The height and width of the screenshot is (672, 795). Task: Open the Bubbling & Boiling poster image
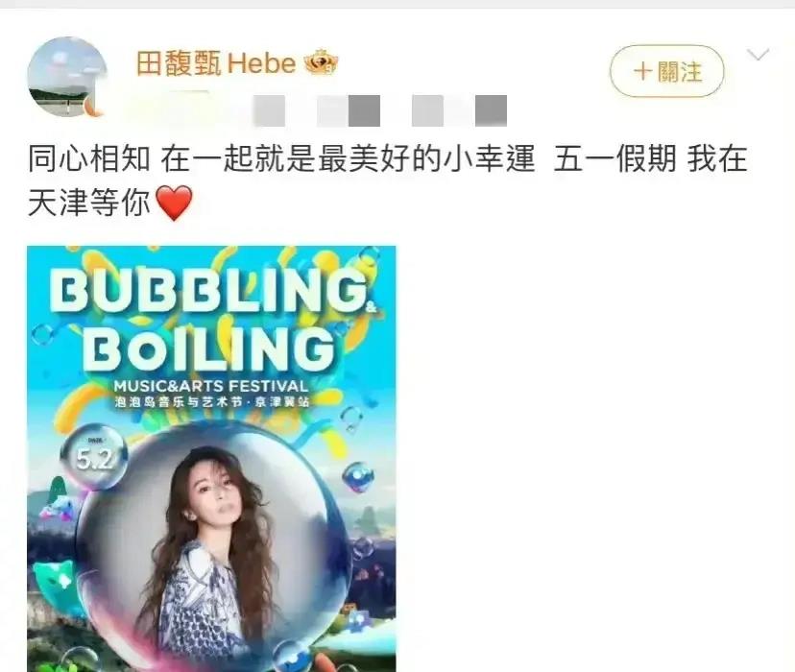pyautogui.click(x=211, y=459)
